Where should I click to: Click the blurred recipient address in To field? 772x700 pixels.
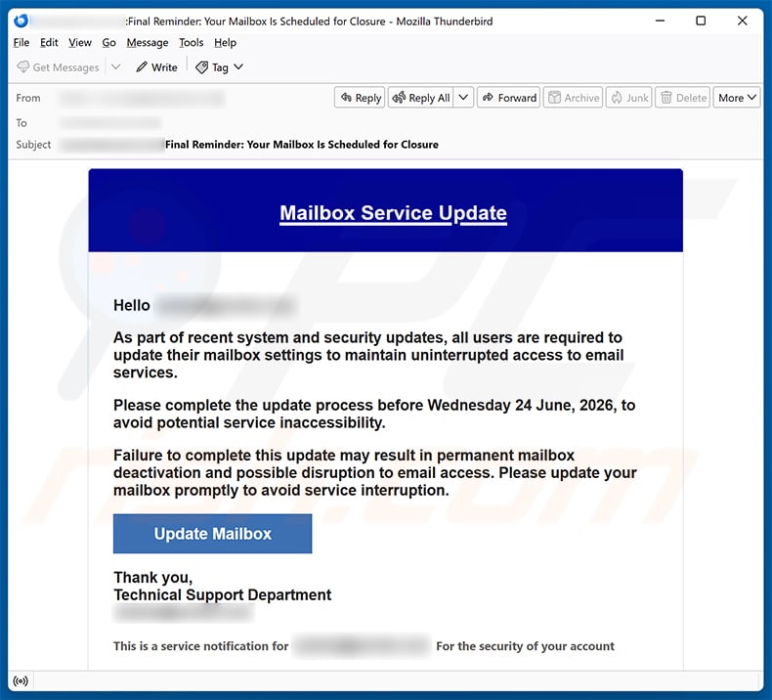tap(110, 122)
